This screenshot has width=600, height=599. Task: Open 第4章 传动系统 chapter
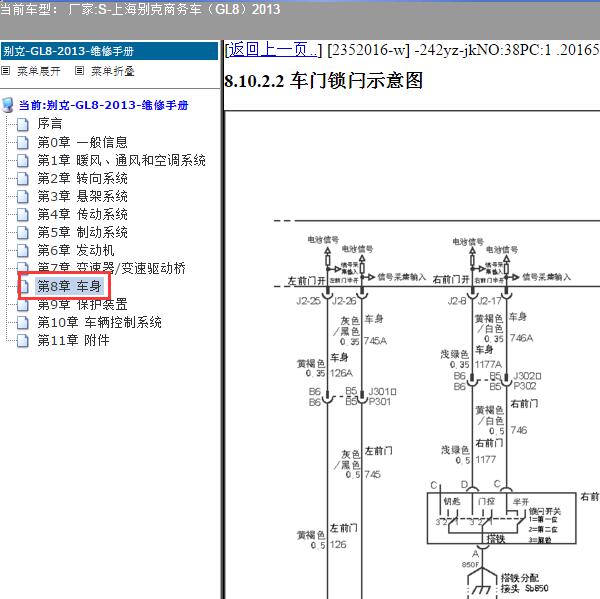(82, 214)
